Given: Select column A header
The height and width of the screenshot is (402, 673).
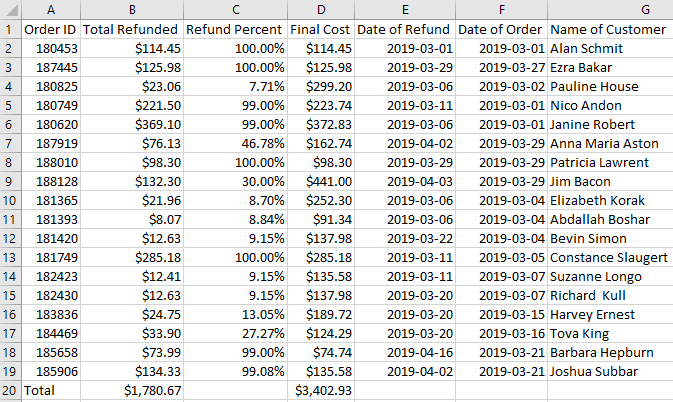Looking at the screenshot, I should (49, 9).
